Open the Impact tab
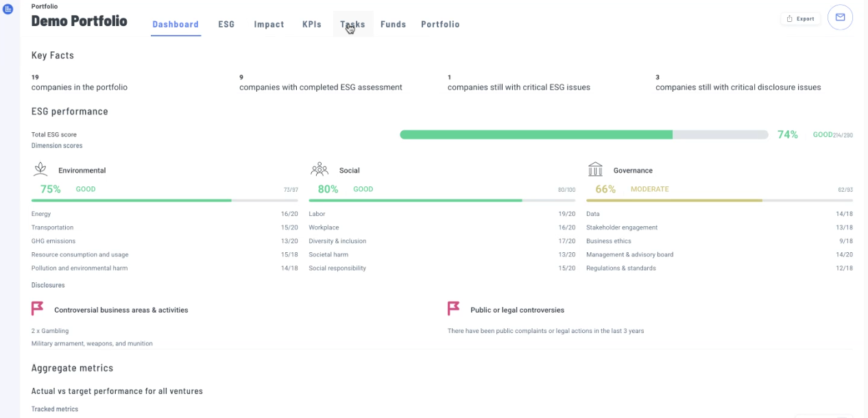The image size is (868, 418). [x=269, y=25]
